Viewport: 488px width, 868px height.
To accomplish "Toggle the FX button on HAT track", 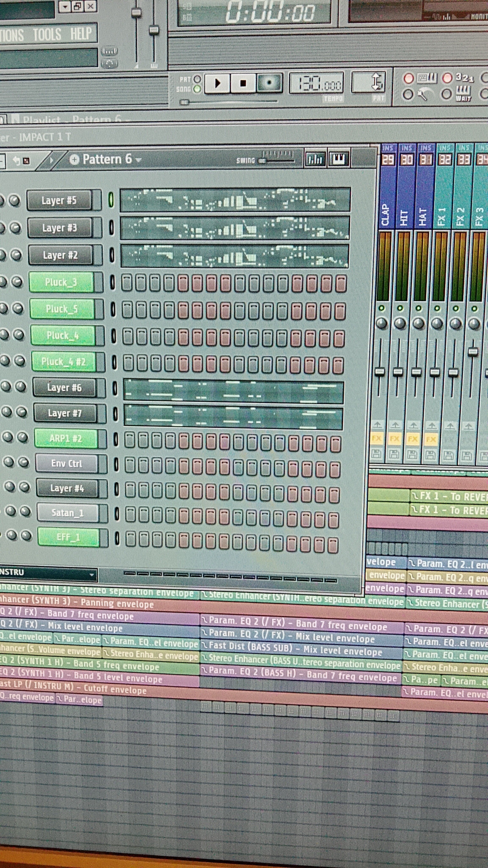I will tap(413, 439).
